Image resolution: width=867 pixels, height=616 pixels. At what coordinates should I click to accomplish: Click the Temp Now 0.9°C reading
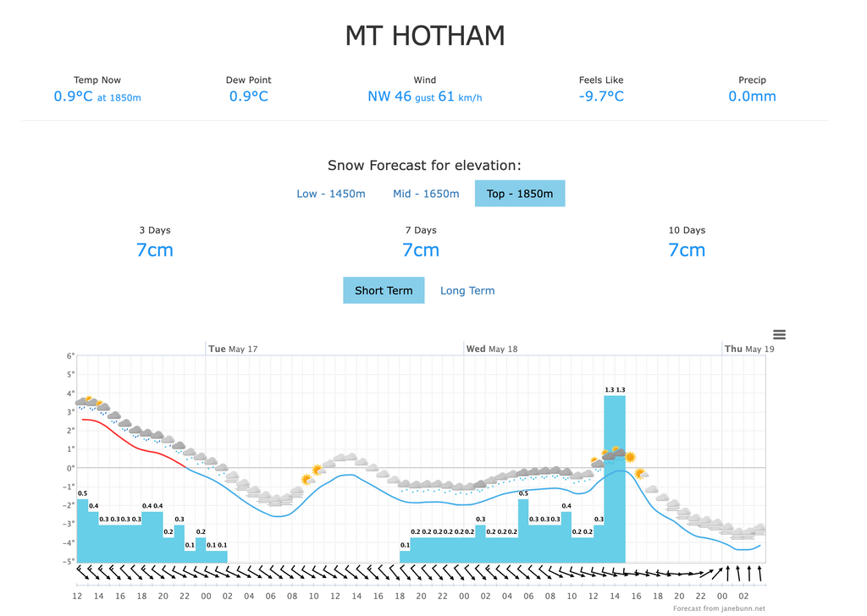click(97, 96)
